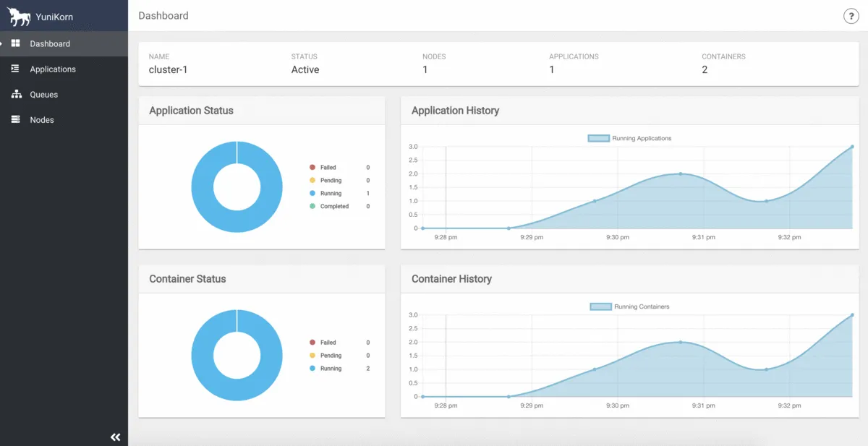Click the cluster-1 name text
This screenshot has width=868, height=446.
coord(169,70)
